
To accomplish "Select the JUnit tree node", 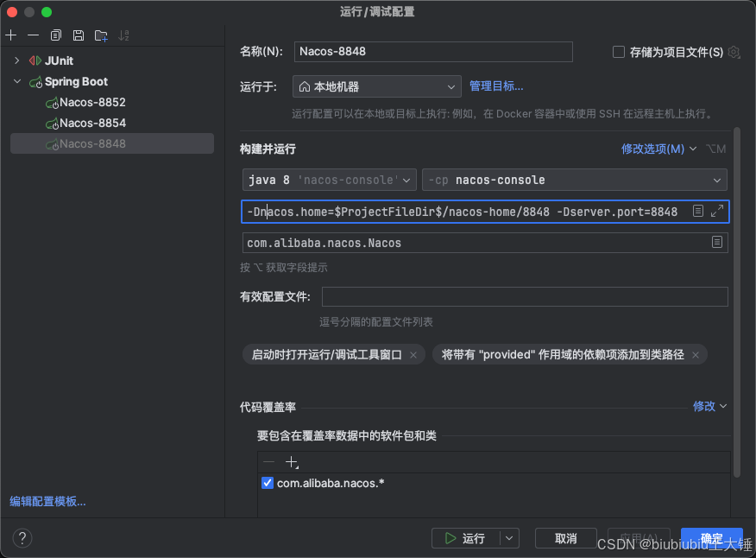I will [x=59, y=60].
